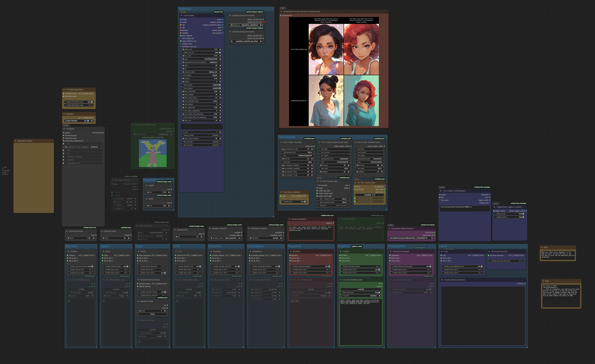Click Load file in Positive multiline list
The image size is (595, 364).
tap(361, 289)
